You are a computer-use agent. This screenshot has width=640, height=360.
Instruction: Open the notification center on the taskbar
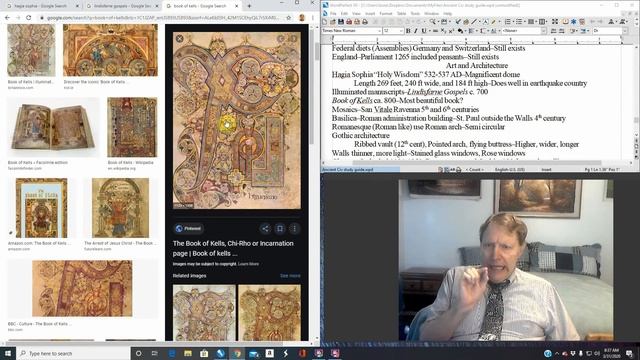629,353
